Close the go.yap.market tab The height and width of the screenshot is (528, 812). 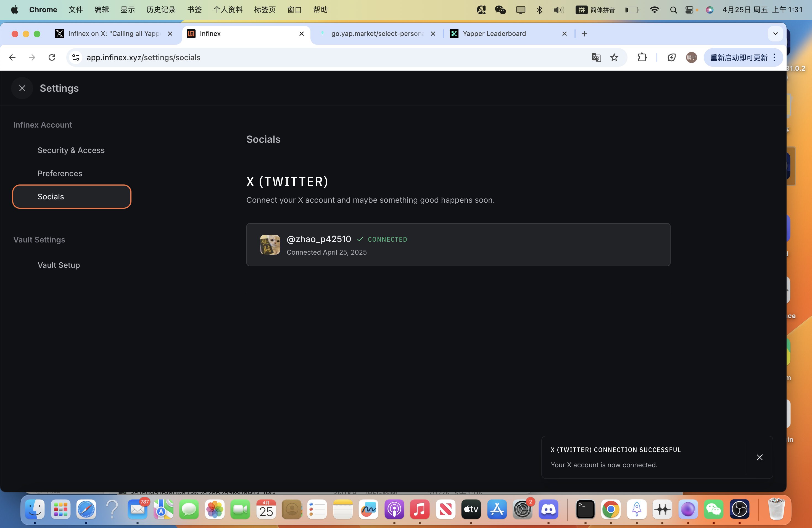[433, 34]
